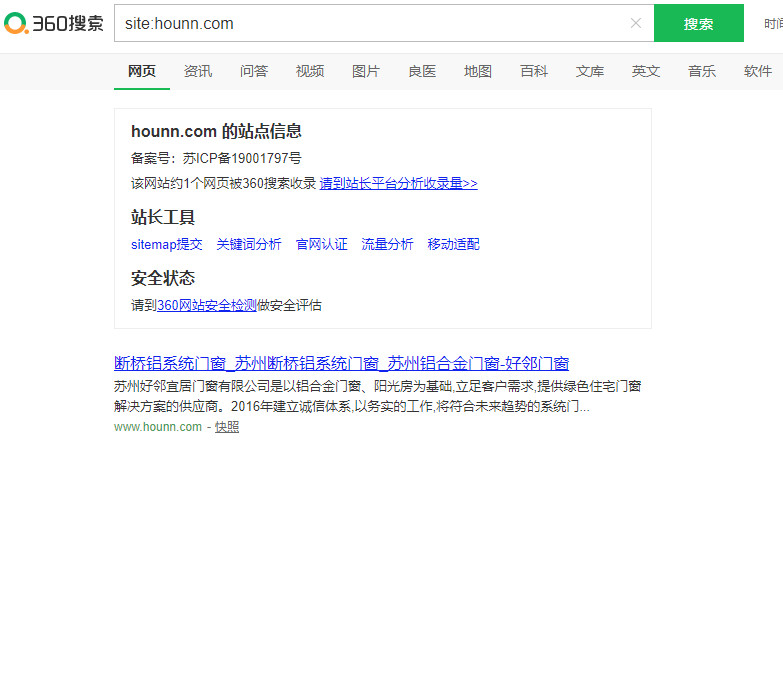Viewport: 783px width, 698px height.
Task: Select the 百科 tab
Action: coord(534,71)
